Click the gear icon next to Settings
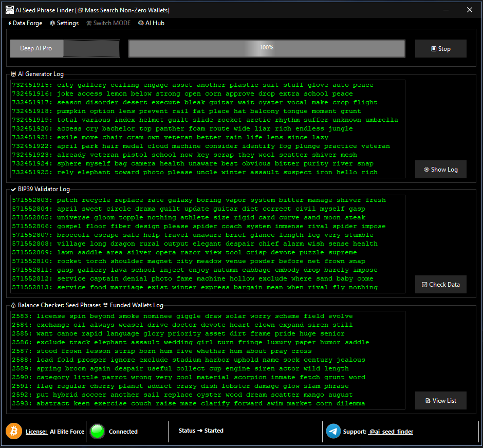Image resolution: width=483 pixels, height=448 pixels. pyautogui.click(x=51, y=23)
